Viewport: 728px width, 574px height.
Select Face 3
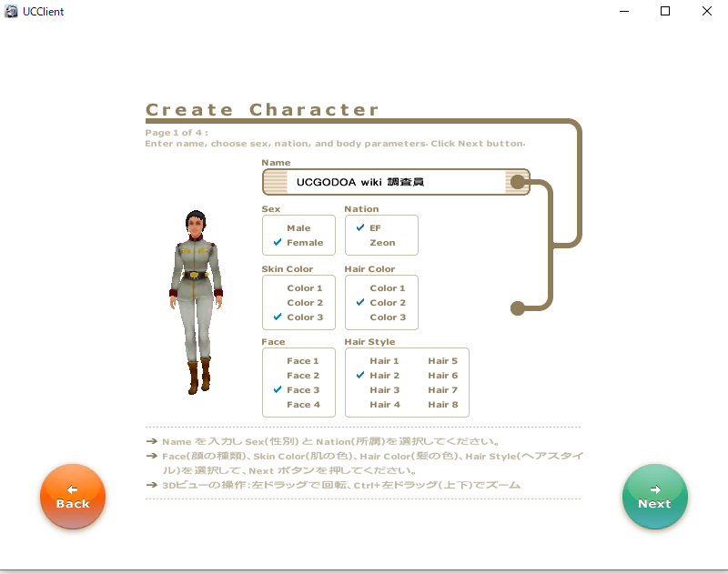[303, 389]
